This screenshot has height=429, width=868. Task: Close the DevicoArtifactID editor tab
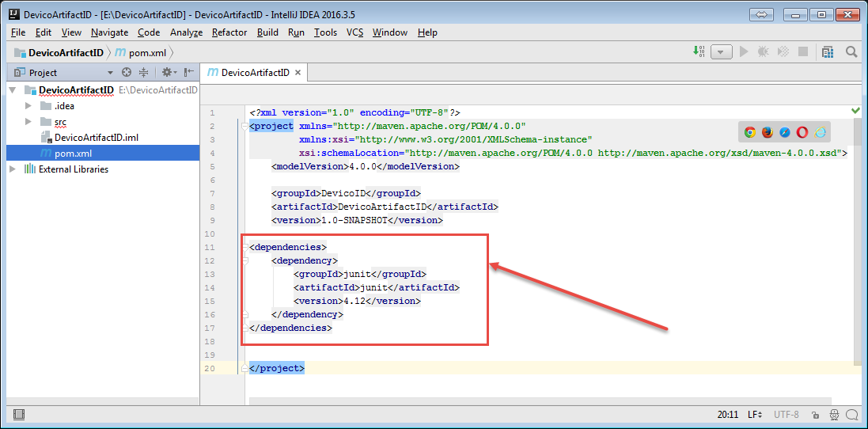click(298, 73)
